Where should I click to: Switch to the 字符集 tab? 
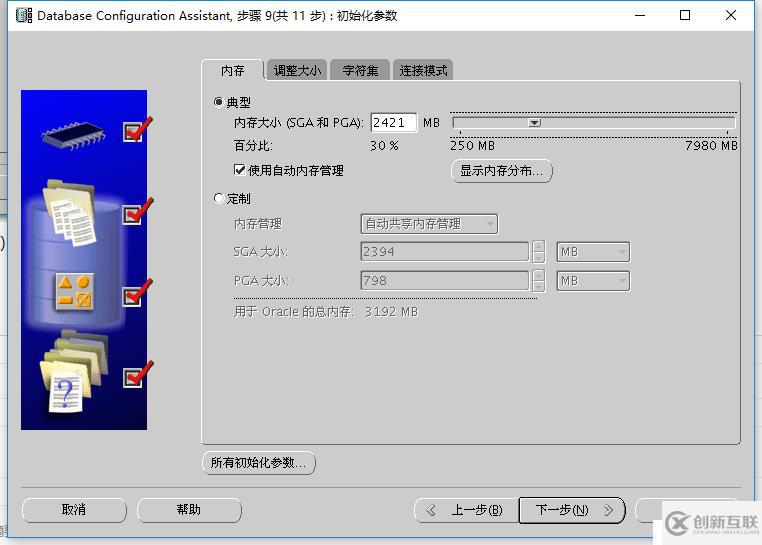pyautogui.click(x=360, y=70)
